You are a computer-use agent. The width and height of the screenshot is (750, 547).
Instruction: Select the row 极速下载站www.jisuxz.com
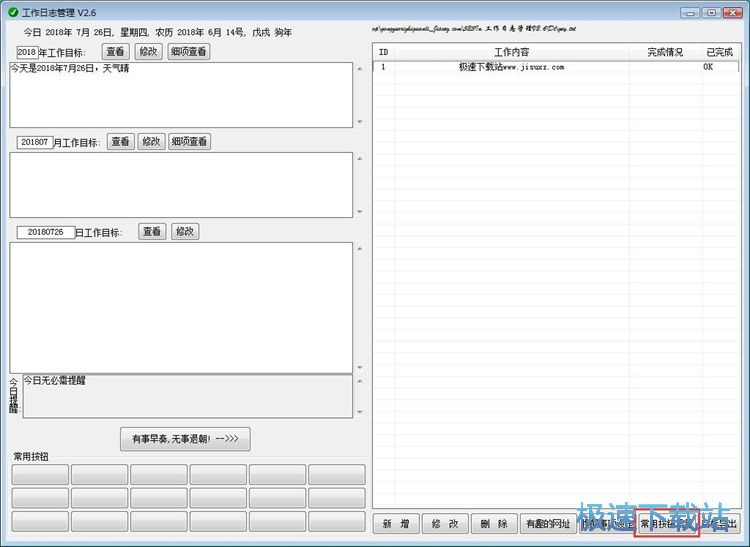556,67
